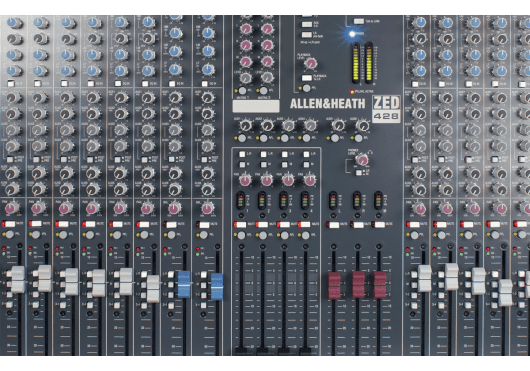Mute the R master output
Viewport: 530px width, 371px height.
[x=358, y=225]
